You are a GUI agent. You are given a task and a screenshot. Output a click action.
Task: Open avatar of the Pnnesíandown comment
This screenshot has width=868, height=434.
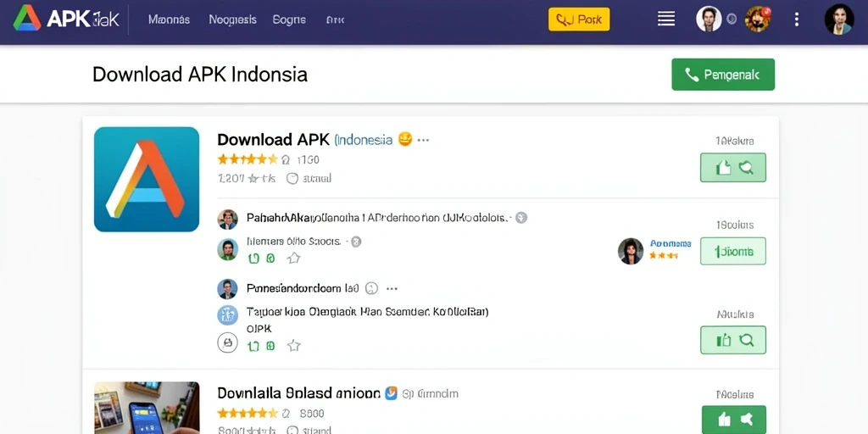click(227, 289)
